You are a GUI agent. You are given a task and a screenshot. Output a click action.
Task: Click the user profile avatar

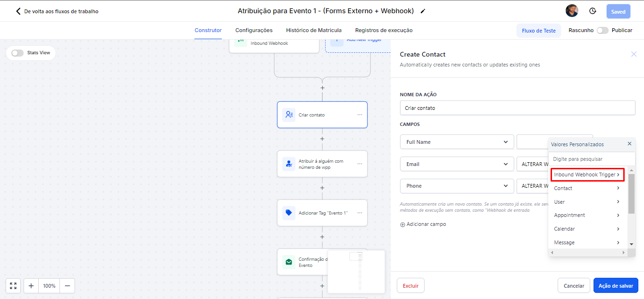click(x=572, y=11)
